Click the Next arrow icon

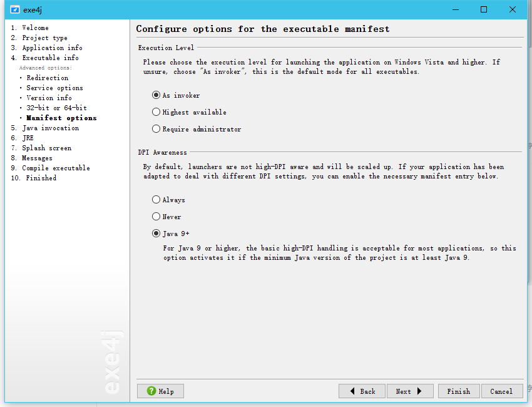(x=419, y=391)
